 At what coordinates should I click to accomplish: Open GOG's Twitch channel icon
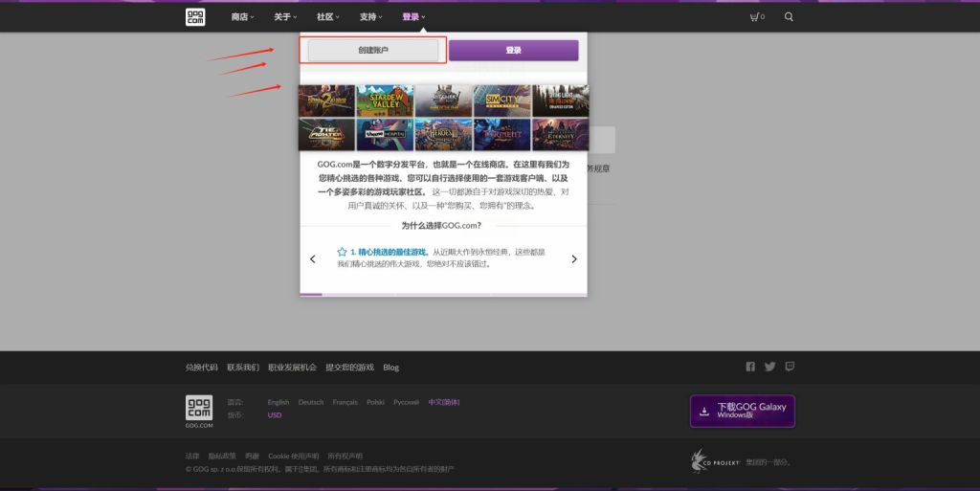790,367
